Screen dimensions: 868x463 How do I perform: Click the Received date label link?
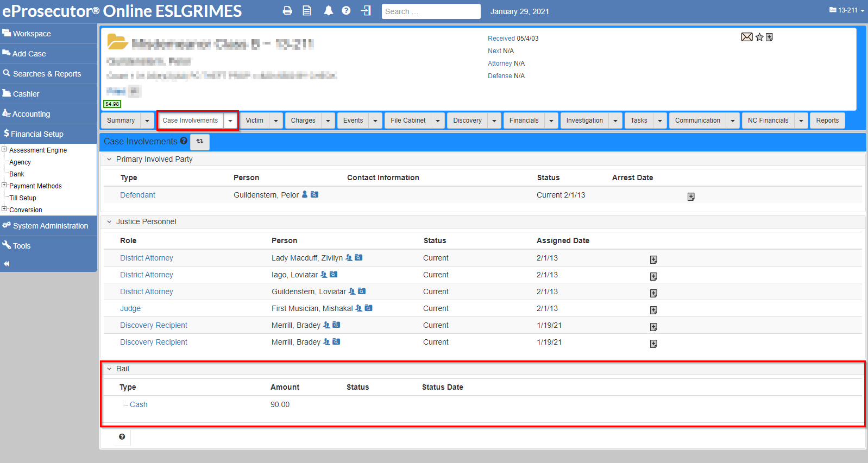(x=501, y=39)
